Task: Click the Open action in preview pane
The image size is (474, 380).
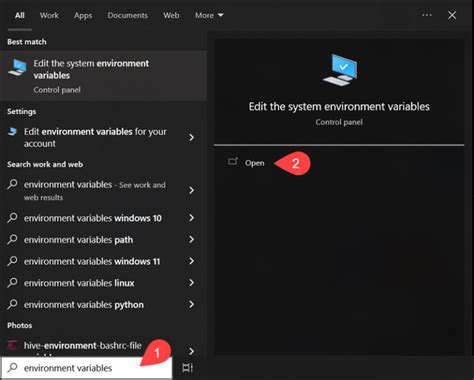Action: 255,163
